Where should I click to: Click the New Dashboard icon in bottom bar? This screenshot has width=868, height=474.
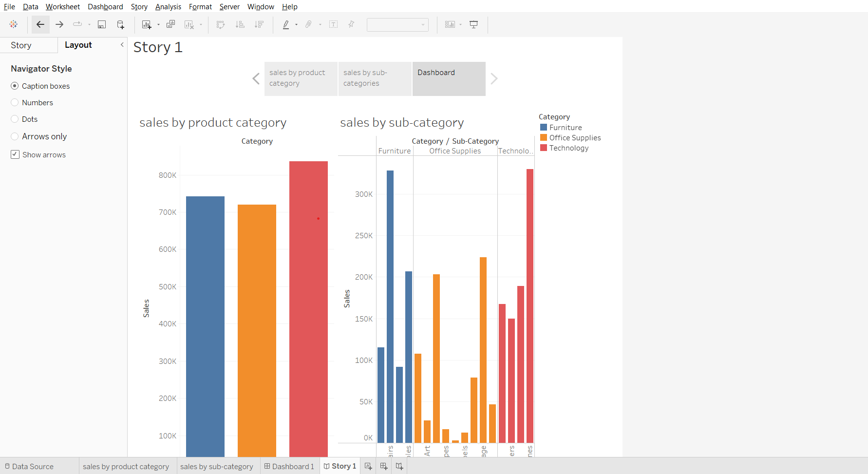click(x=384, y=466)
